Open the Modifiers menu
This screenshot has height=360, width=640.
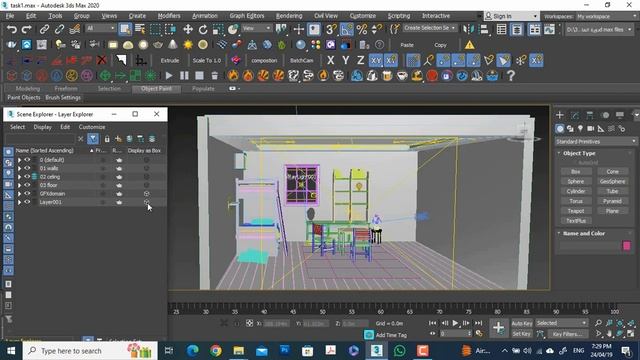click(x=169, y=16)
